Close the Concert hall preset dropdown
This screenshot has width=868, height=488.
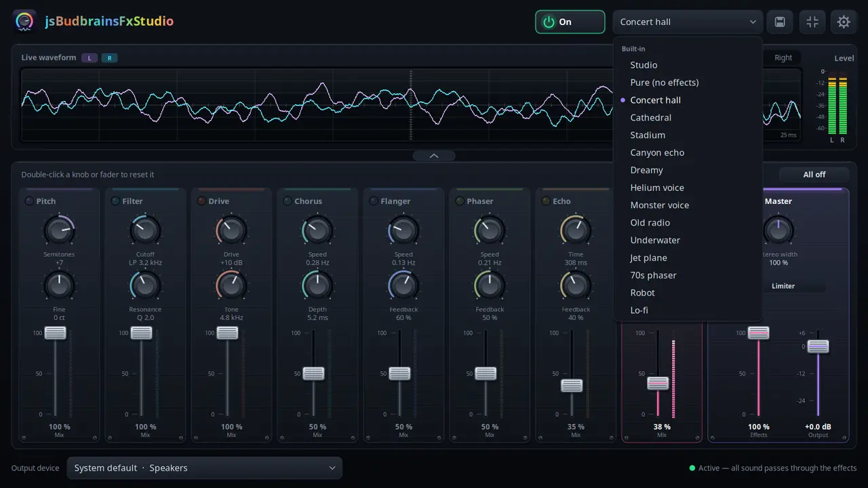[688, 22]
